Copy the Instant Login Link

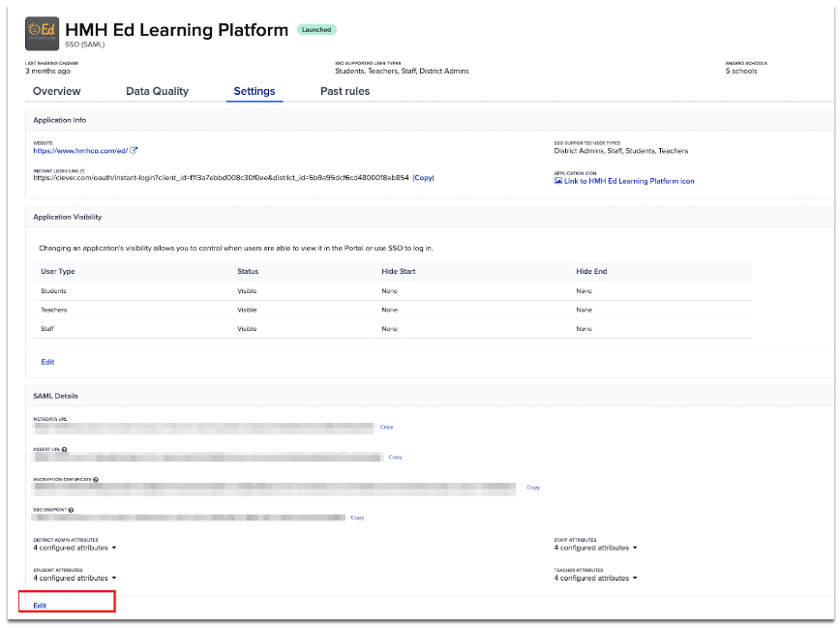point(423,177)
